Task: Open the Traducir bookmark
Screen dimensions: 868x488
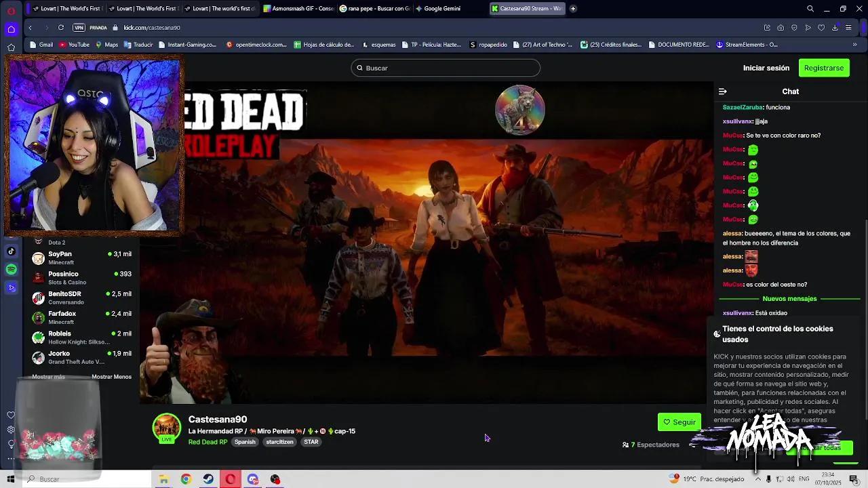Action: point(138,45)
